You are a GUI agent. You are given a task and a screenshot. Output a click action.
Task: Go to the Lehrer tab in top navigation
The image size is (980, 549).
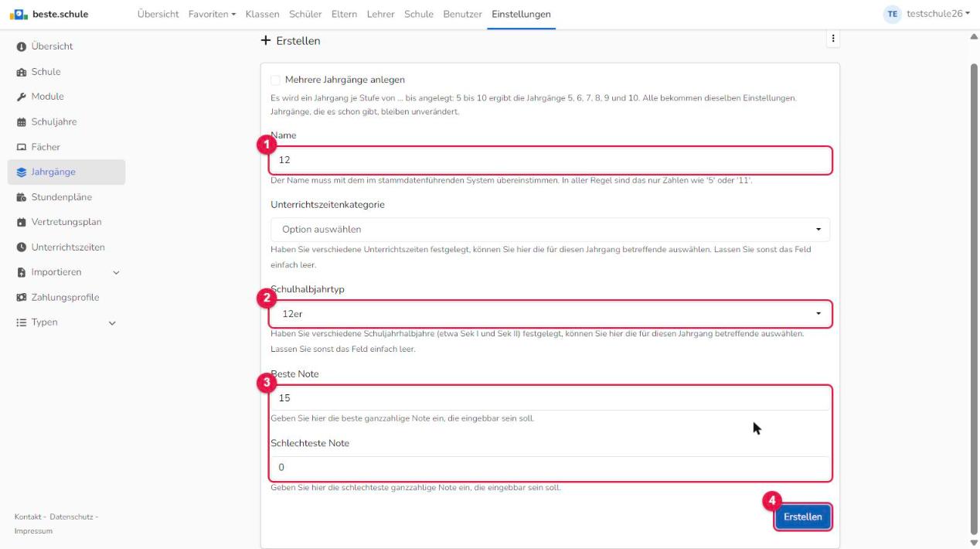pos(382,15)
